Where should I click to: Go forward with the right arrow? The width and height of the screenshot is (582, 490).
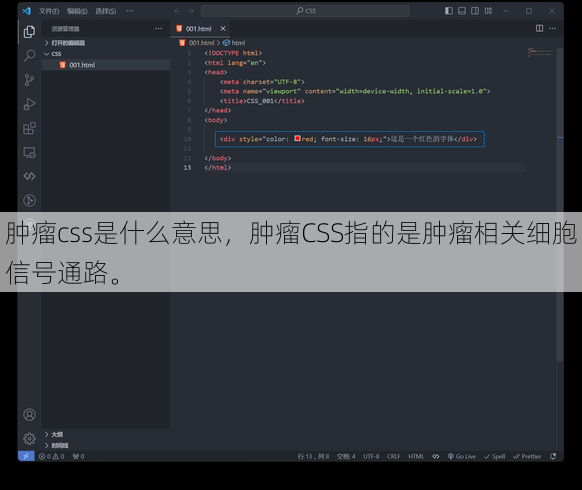point(190,11)
